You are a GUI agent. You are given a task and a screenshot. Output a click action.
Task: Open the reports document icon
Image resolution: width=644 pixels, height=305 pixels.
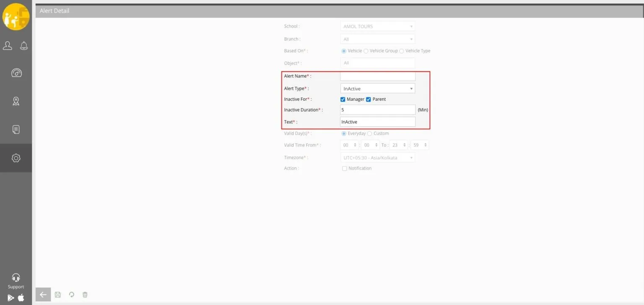tap(16, 129)
